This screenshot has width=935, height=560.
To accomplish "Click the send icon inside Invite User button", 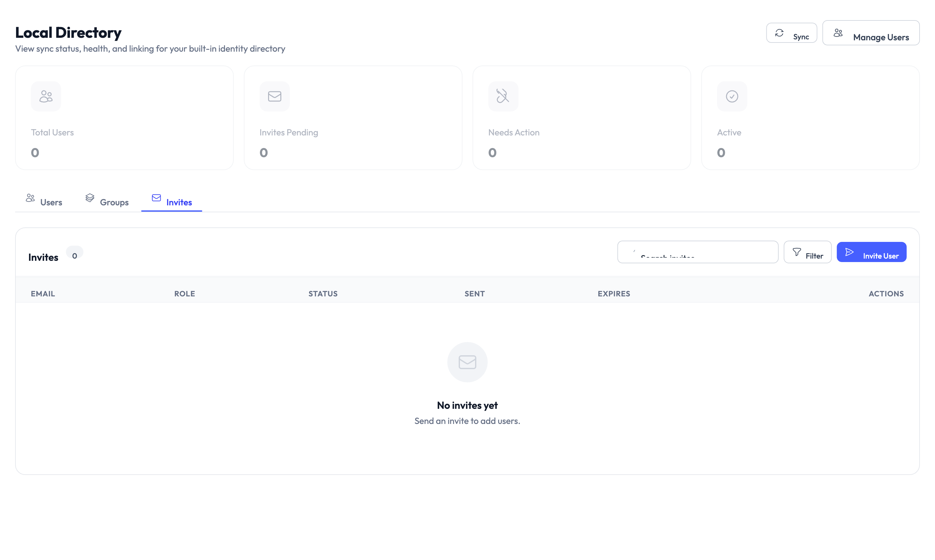I will (x=850, y=252).
